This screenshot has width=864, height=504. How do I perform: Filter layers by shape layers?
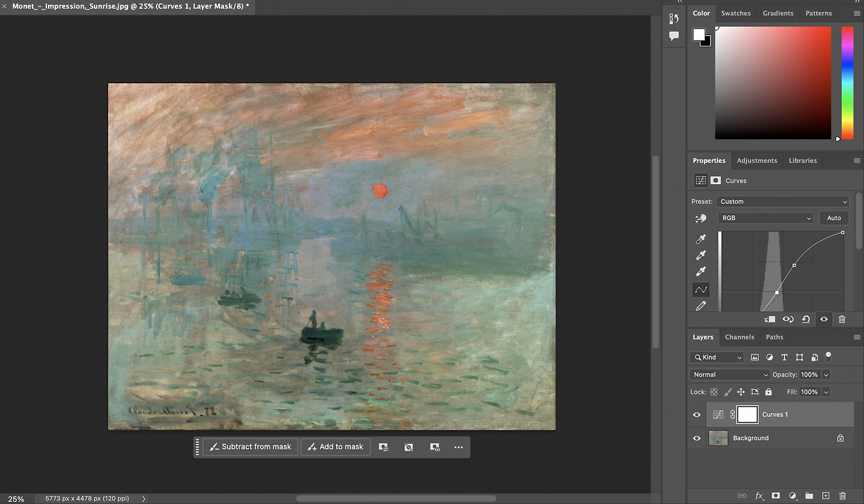(x=799, y=358)
